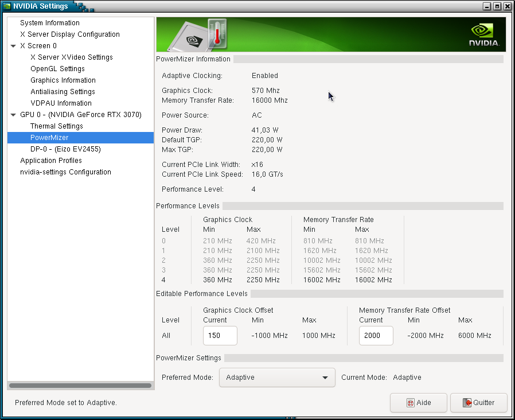Click the GPU thermometer banner icon
Viewport: 515px width, 420px height.
pyautogui.click(x=217, y=33)
